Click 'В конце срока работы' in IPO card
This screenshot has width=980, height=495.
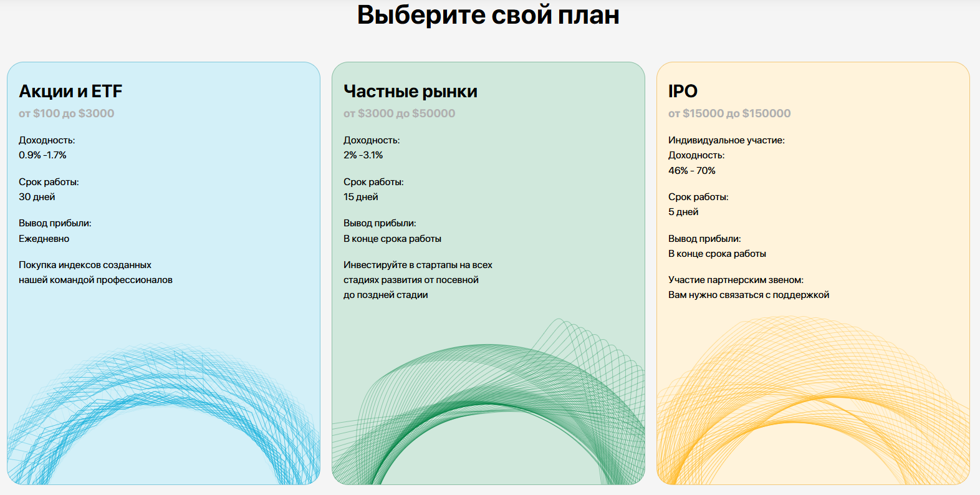tap(717, 254)
